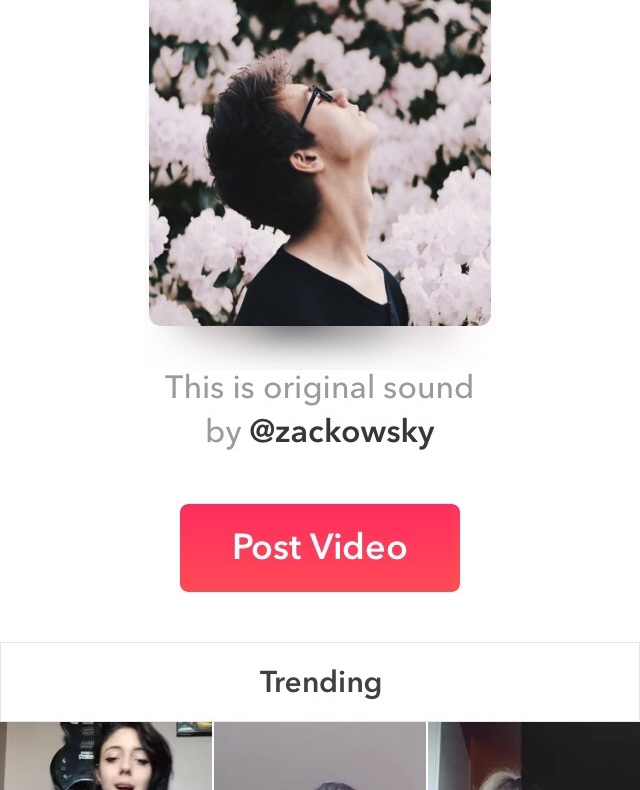Click the word "sound" in the caption
The image size is (640, 790).
tap(428, 388)
